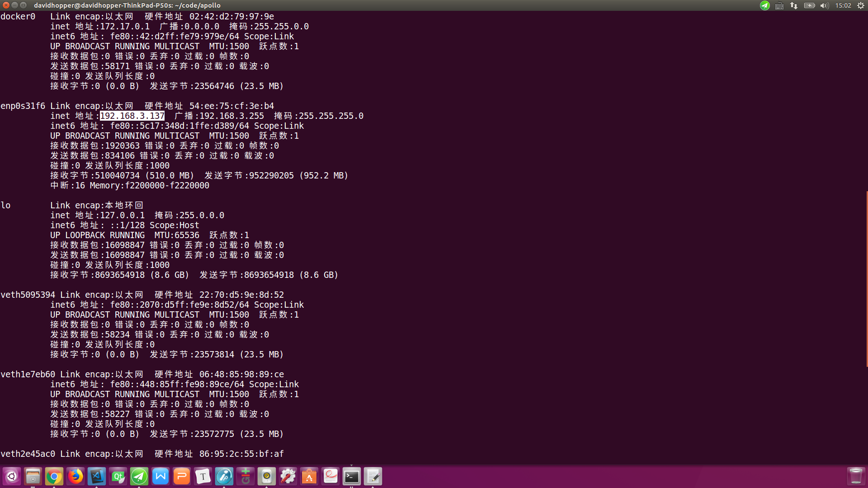
Task: Show the calendar from the 15:02 clock
Action: point(843,5)
